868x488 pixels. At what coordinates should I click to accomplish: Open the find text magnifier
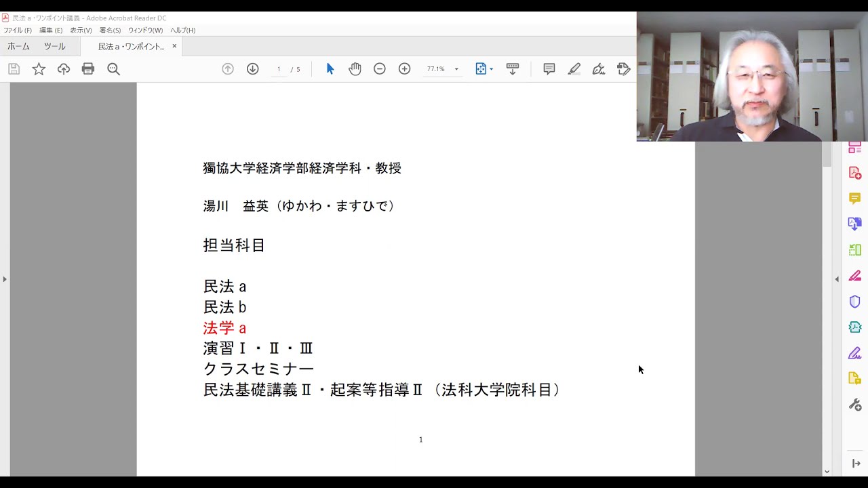113,68
